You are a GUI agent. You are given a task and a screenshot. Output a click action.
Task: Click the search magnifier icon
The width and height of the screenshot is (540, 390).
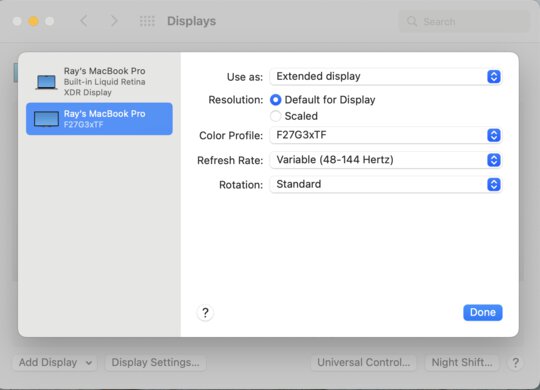tap(412, 21)
